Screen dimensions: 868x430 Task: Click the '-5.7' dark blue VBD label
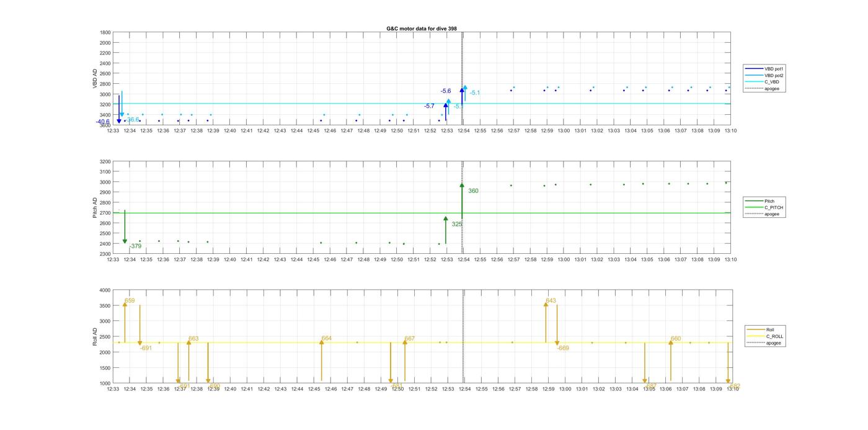(429, 106)
